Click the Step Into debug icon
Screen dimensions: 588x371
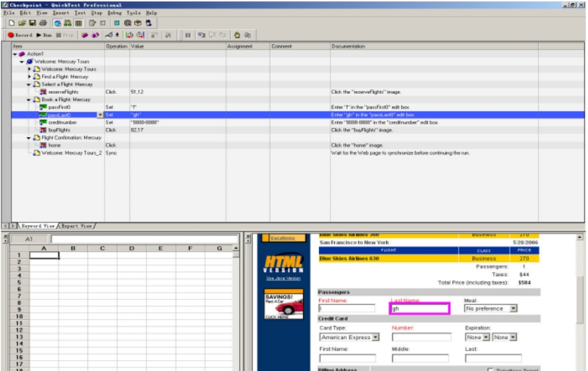202,36
